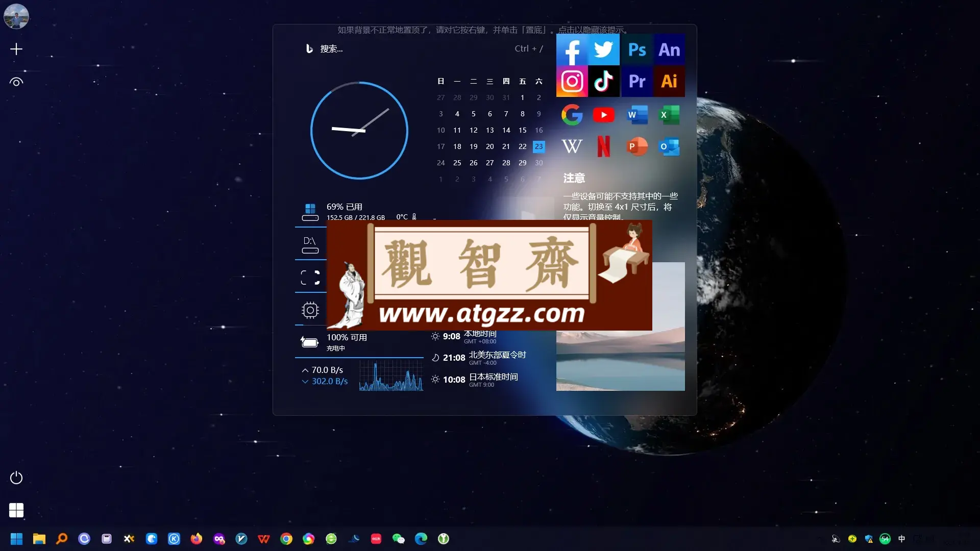Screen dimensions: 980x551
Task: Select date 23 in the calendar
Action: click(539, 146)
